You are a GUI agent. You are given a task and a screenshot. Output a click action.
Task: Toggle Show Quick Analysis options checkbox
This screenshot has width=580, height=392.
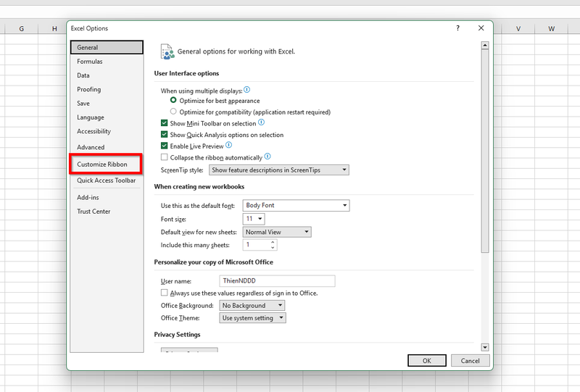point(165,134)
